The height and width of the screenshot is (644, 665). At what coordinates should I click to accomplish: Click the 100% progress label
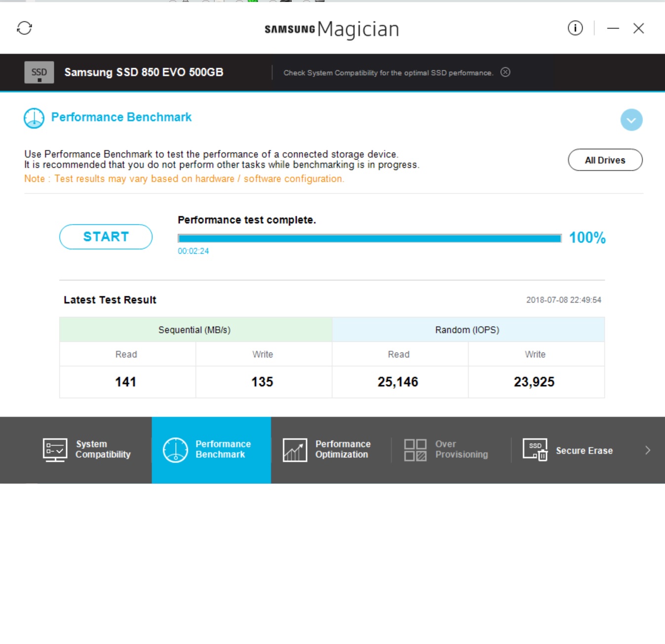coord(587,238)
